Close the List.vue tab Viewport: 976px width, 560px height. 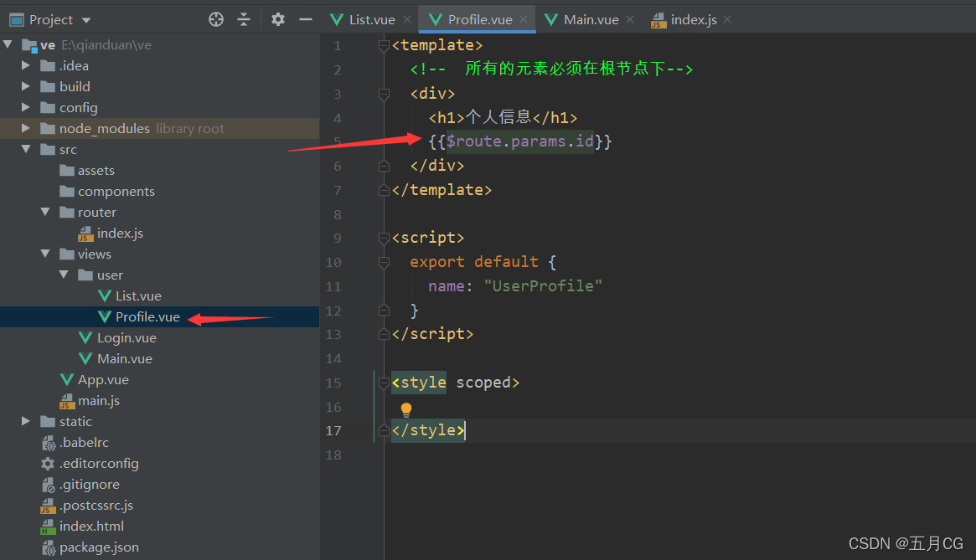click(x=407, y=19)
